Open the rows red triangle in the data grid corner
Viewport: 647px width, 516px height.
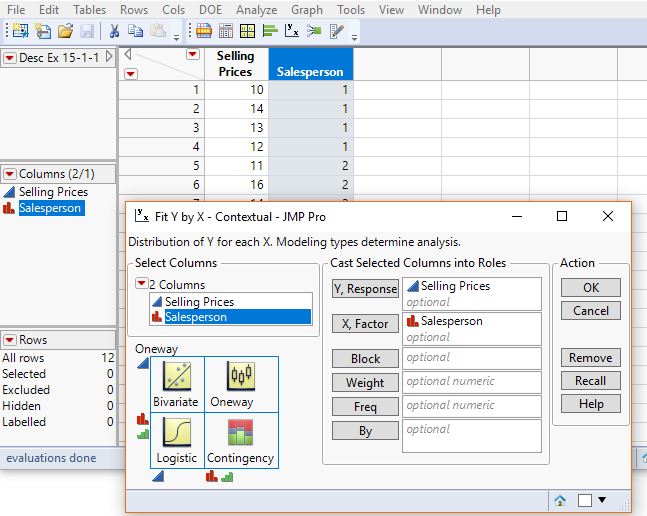[x=131, y=74]
